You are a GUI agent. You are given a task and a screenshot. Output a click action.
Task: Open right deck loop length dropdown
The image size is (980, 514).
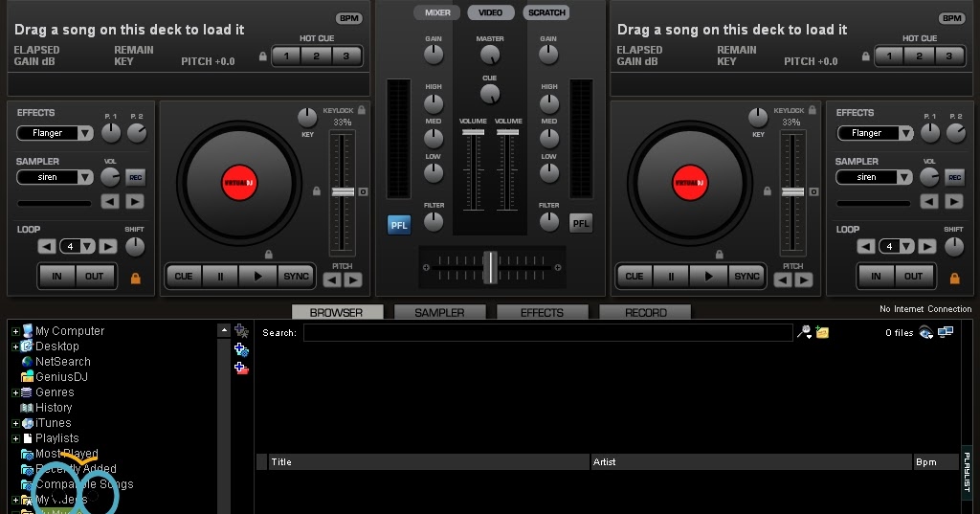[907, 246]
